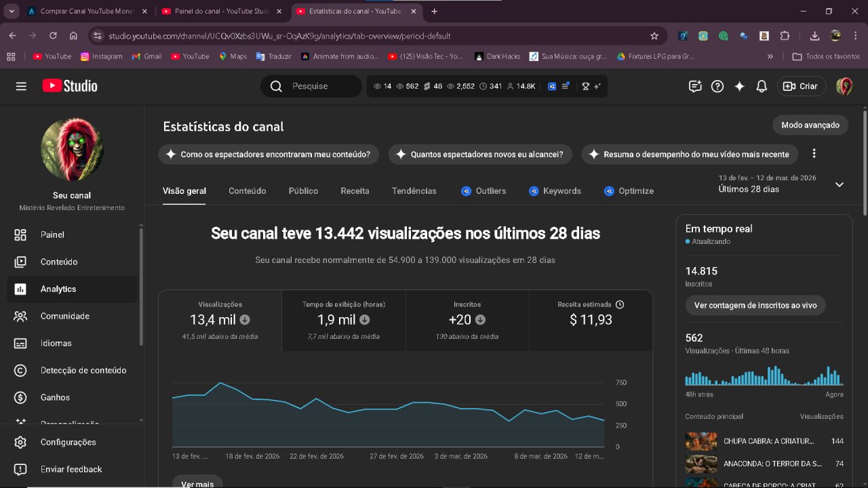Open the three-dot menu beside suggestion chips
Image resolution: width=868 pixels, height=488 pixels.
pyautogui.click(x=814, y=154)
